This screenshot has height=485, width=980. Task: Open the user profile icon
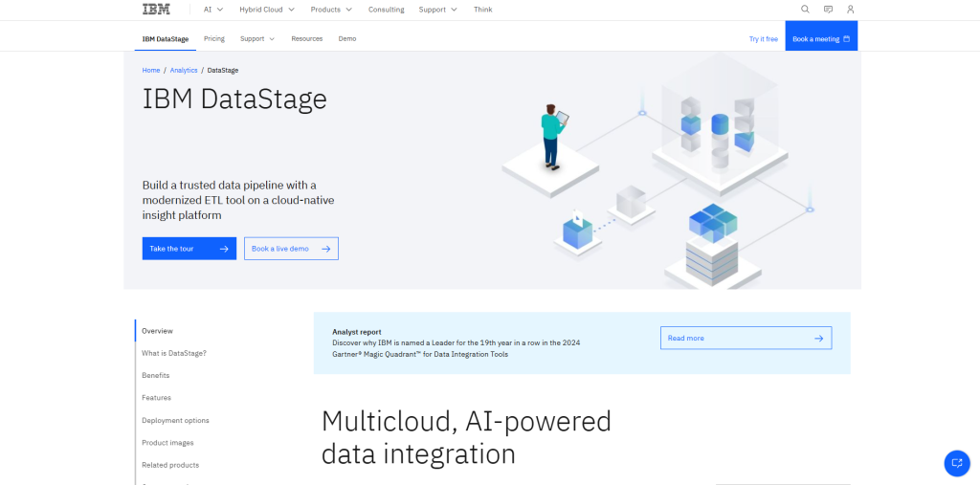click(x=850, y=10)
